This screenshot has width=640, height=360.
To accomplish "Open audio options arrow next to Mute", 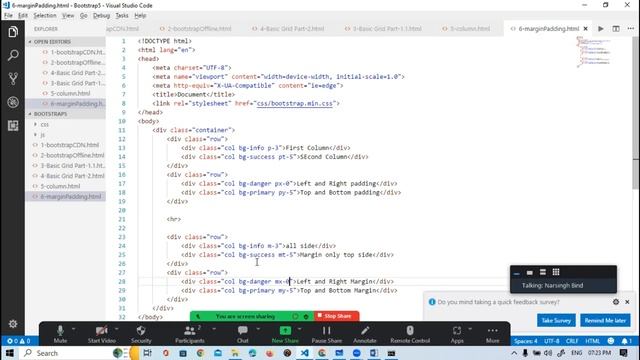I will pos(73,329).
